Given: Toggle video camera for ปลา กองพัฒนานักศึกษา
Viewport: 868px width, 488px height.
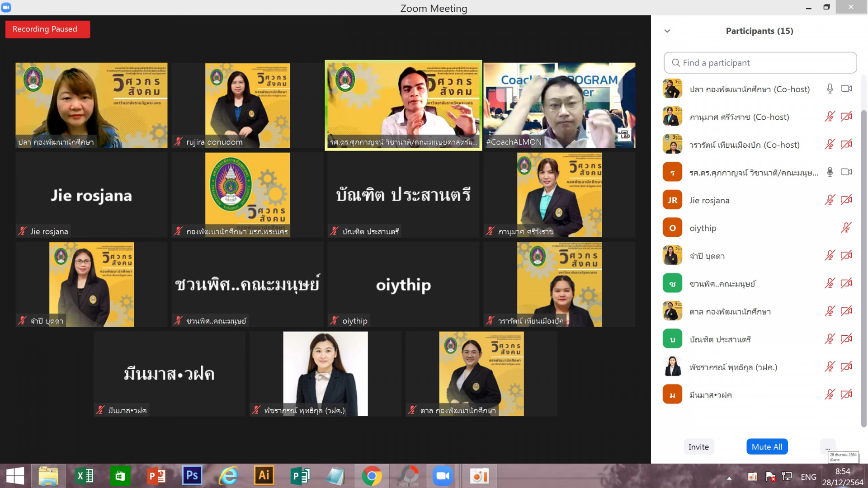Looking at the screenshot, I should 846,89.
